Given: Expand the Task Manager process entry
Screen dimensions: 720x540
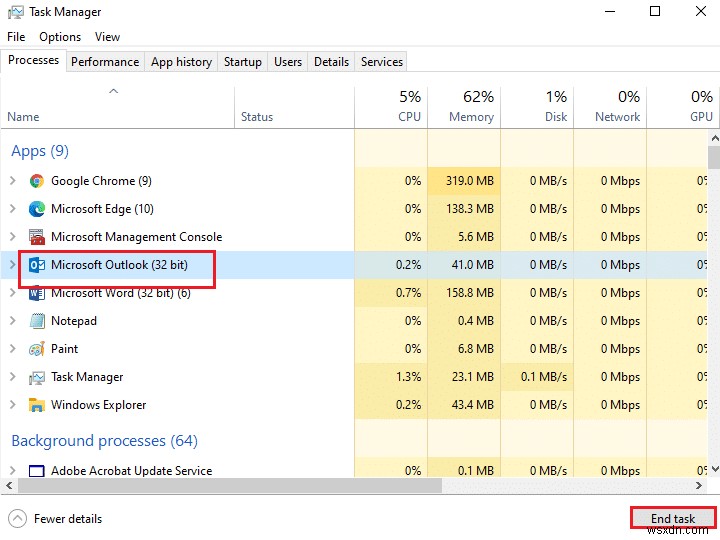Looking at the screenshot, I should click(x=13, y=377).
